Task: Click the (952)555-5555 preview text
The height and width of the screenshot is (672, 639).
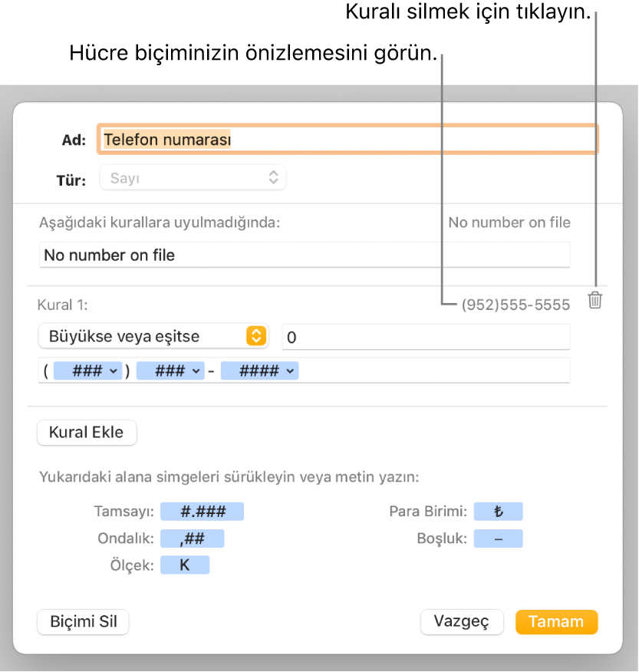Action: tap(515, 305)
